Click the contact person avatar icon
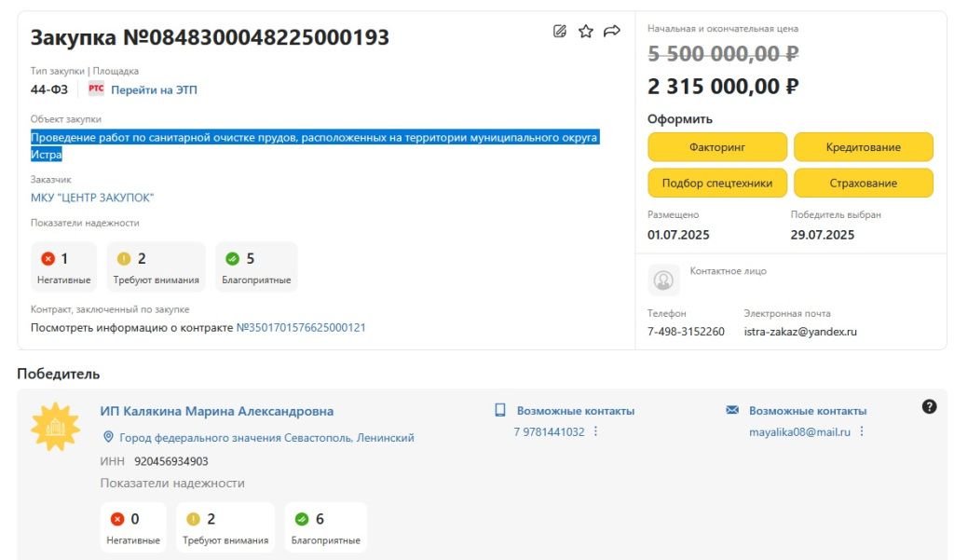 tap(663, 280)
